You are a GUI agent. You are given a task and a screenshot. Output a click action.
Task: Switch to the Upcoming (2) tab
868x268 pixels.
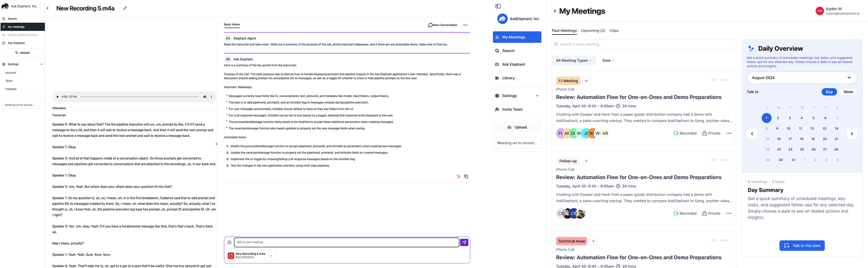(x=593, y=31)
